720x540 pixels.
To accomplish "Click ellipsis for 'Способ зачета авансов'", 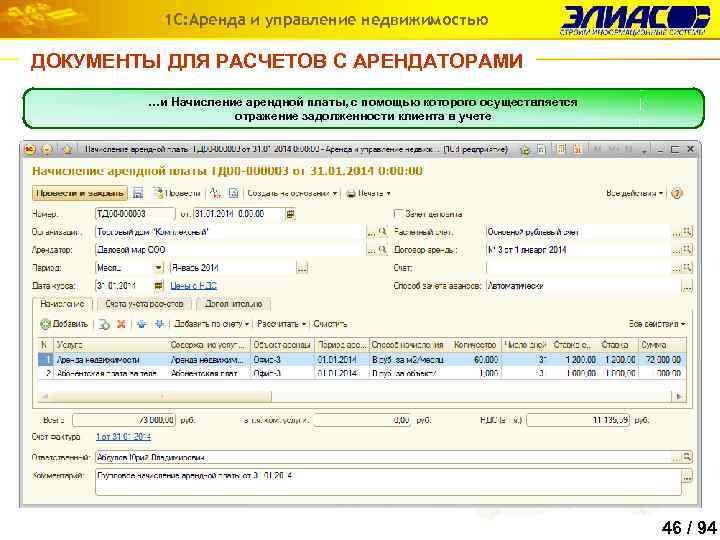I will [687, 286].
